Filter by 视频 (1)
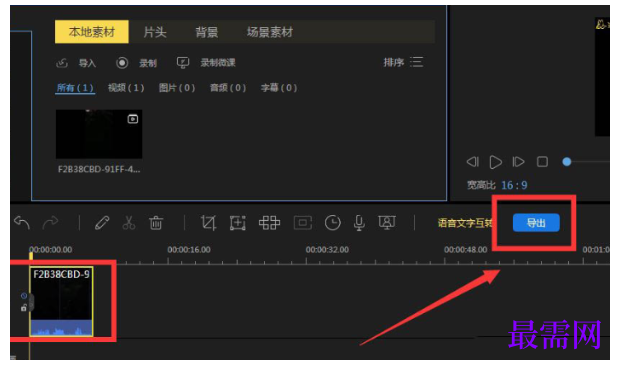 point(126,88)
